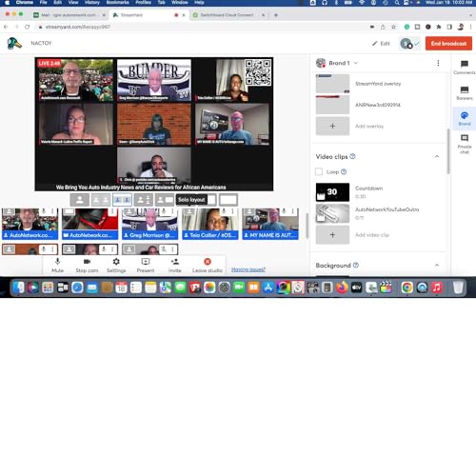Open the Bookmarks menu in menu bar
Image resolution: width=476 pixels, height=476 pixels.
point(117,3)
